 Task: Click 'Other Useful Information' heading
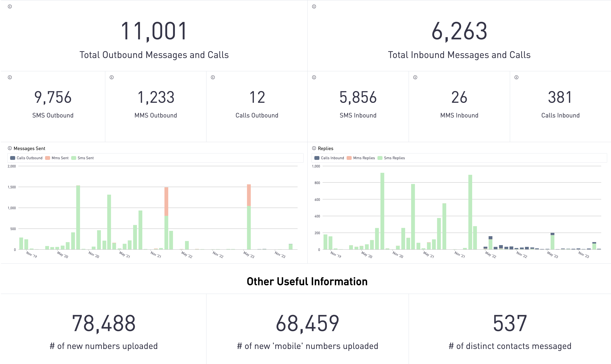tap(307, 282)
